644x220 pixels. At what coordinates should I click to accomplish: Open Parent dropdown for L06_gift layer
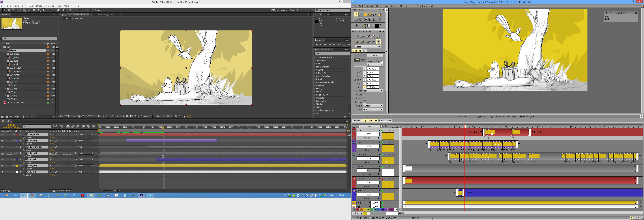(x=86, y=159)
